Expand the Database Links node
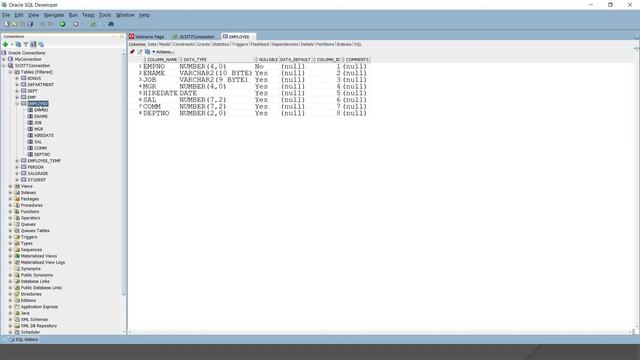This screenshot has height=360, width=640. pyautogui.click(x=11, y=281)
